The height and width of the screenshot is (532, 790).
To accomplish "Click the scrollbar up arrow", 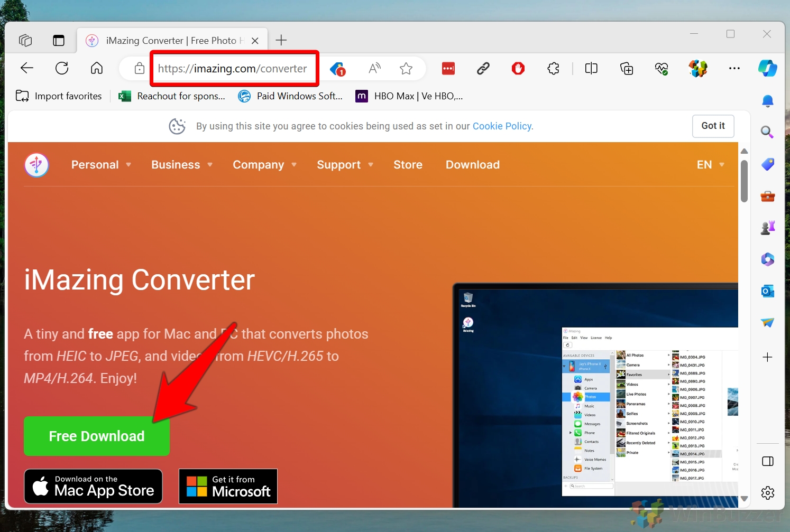I will pos(744,151).
